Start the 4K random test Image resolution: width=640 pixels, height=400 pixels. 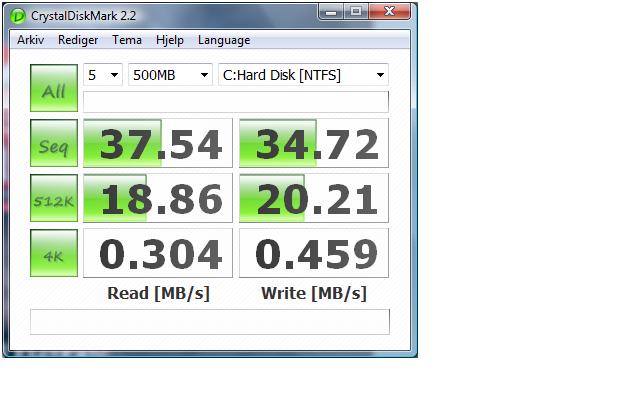[x=54, y=253]
